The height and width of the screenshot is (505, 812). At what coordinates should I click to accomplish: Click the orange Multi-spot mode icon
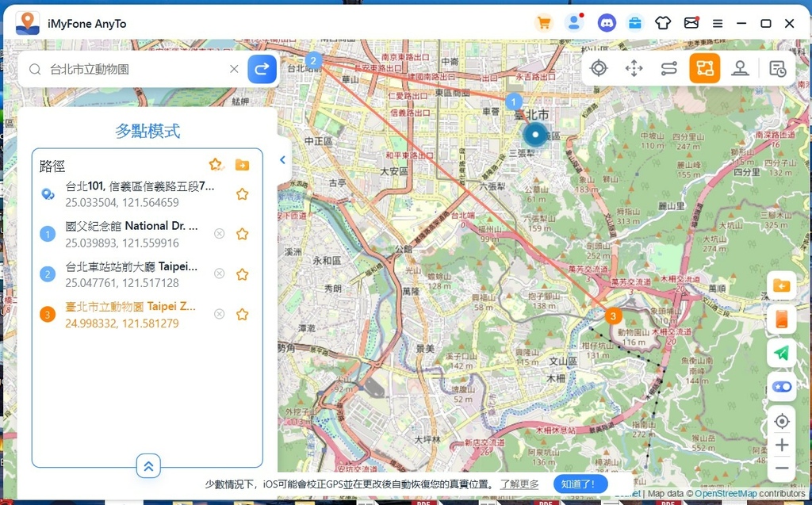click(704, 68)
